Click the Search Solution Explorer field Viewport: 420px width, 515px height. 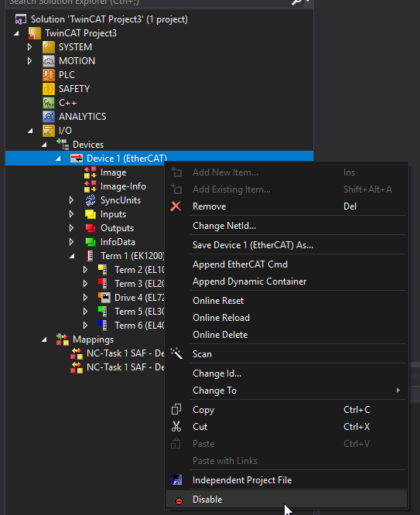pyautogui.click(x=148, y=2)
